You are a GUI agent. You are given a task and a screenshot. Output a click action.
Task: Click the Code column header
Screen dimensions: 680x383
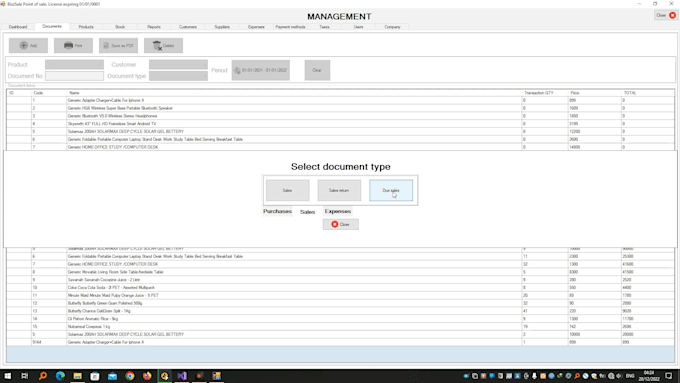pyautogui.click(x=49, y=93)
